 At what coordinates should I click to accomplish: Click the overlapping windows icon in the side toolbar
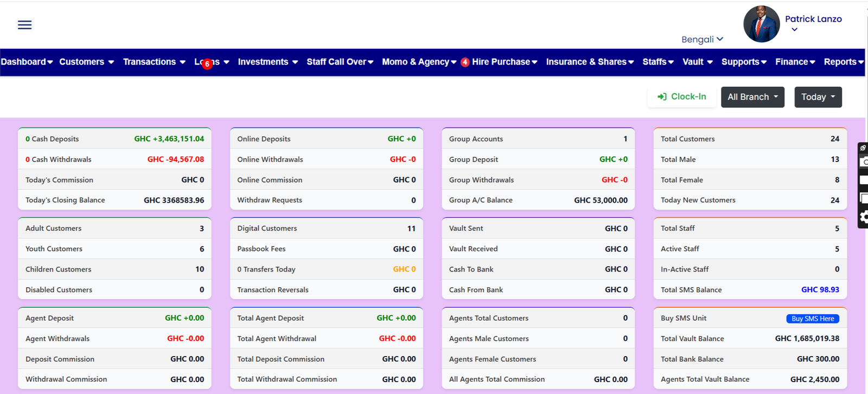[x=864, y=198]
